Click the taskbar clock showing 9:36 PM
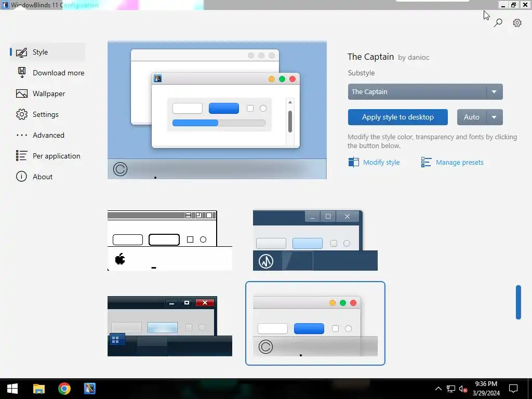532x399 pixels. coord(486,389)
